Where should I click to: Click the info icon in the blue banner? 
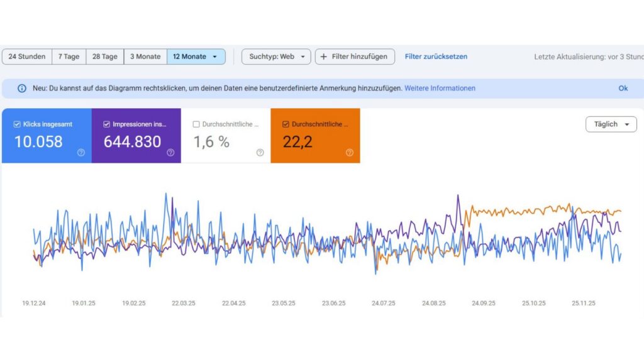click(22, 89)
